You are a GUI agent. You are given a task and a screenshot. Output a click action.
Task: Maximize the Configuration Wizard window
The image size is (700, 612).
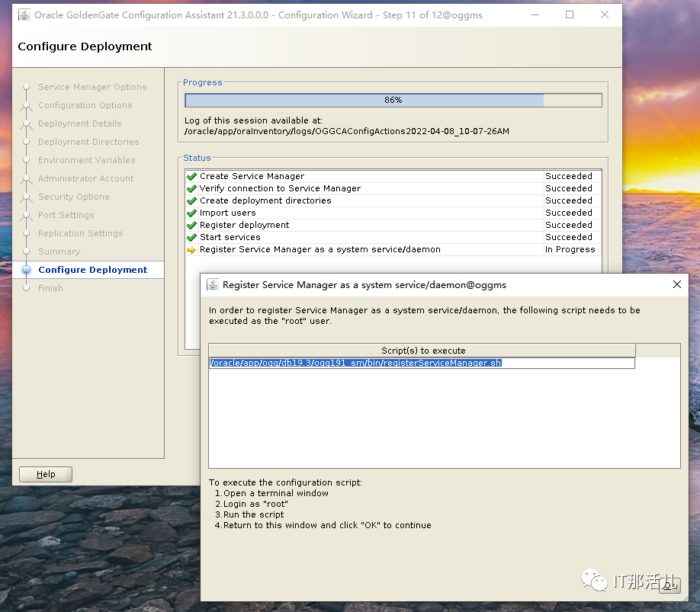point(570,14)
